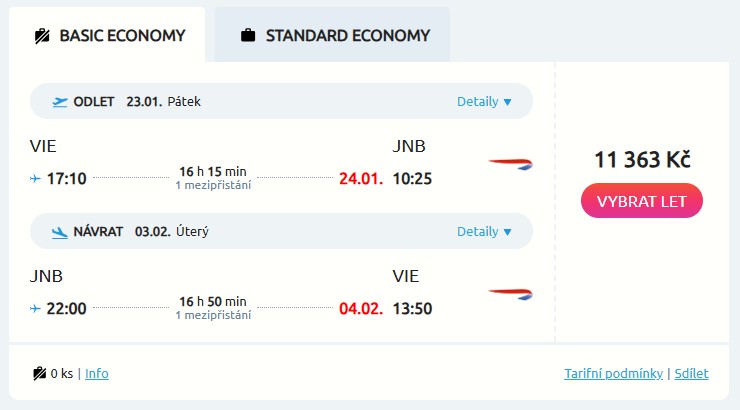Image resolution: width=740 pixels, height=410 pixels.
Task: Expand Detaily for the 03.02. return
Action: [x=484, y=232]
